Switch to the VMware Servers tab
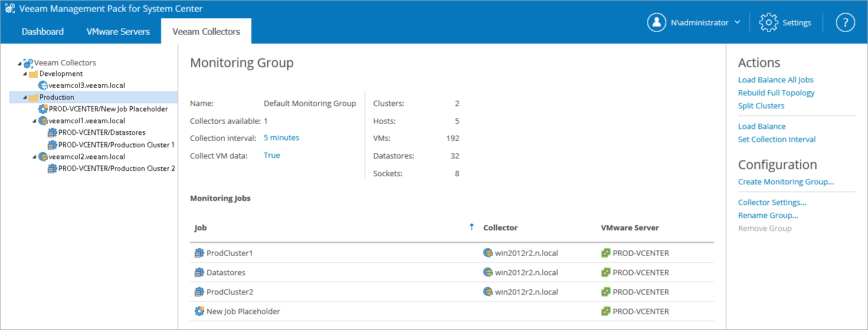 pos(118,31)
